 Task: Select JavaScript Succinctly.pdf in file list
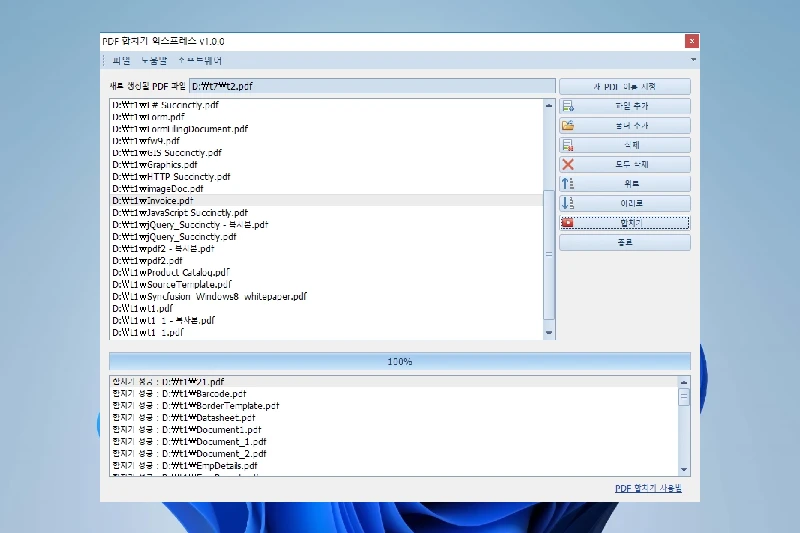pos(327,213)
